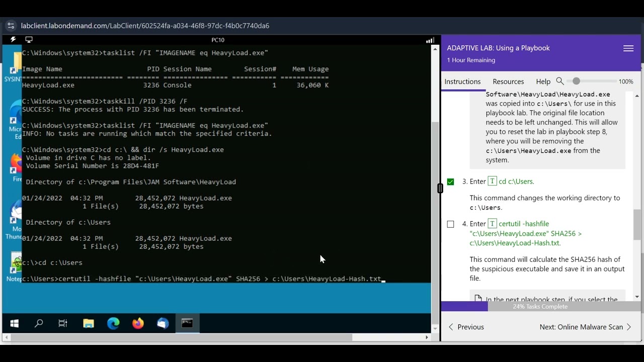The image size is (644, 362).
Task: Select Command Prompt taskbar button
Action: 187,324
